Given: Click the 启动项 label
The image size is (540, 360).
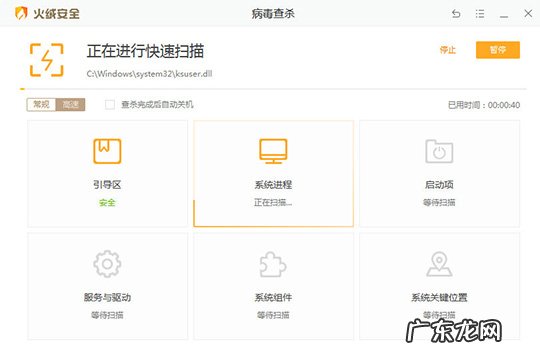Looking at the screenshot, I should point(439,185).
